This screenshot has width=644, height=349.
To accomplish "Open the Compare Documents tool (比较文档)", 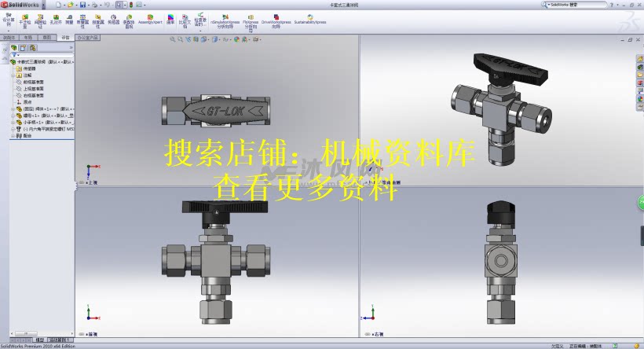I will (x=185, y=21).
